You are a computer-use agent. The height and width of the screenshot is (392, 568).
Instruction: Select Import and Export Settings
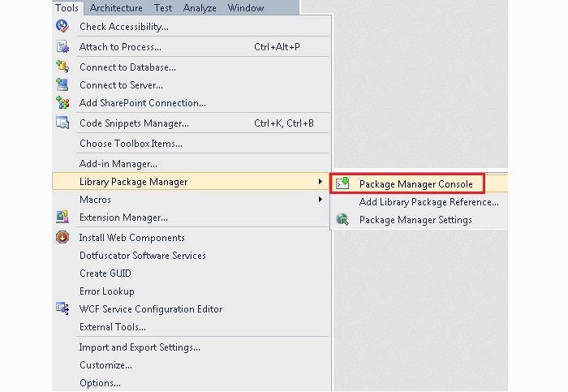coord(140,347)
